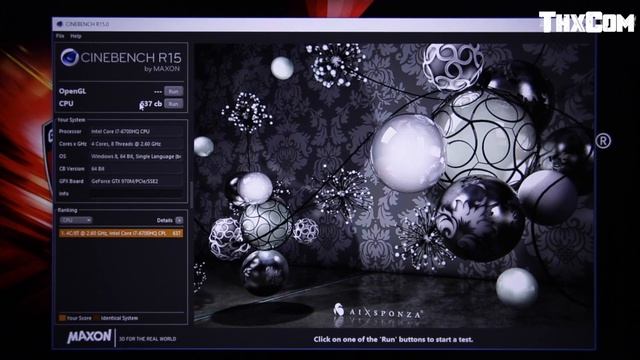This screenshot has width=640, height=360.
Task: Toggle the ranking Details button
Action: coord(179,220)
